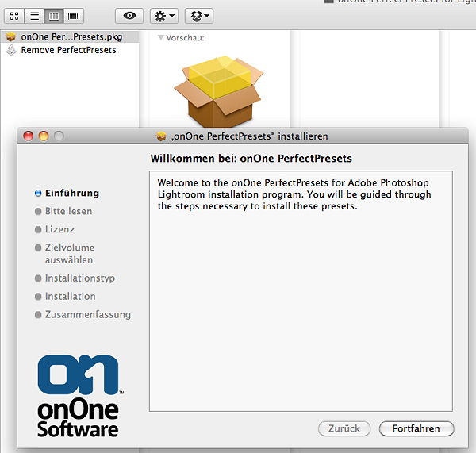Image resolution: width=476 pixels, height=453 pixels.
Task: Click the Willkommen bei: onOne PerfectPresets heading
Action: click(251, 159)
